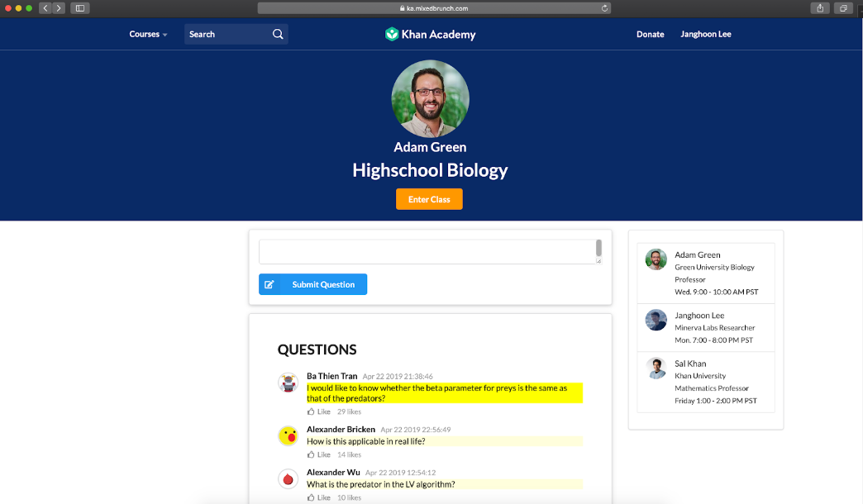This screenshot has height=504, width=863.
Task: Like Ba Thien Tran's question
Action: pos(318,411)
